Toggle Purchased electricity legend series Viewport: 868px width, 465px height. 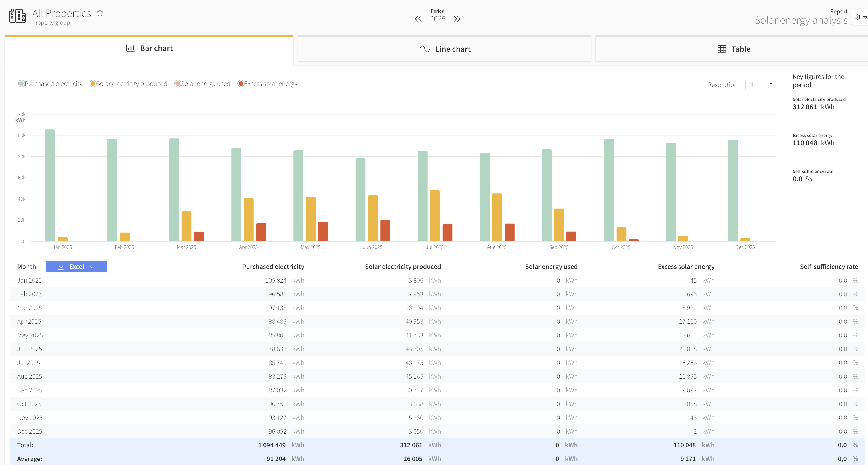(x=50, y=84)
